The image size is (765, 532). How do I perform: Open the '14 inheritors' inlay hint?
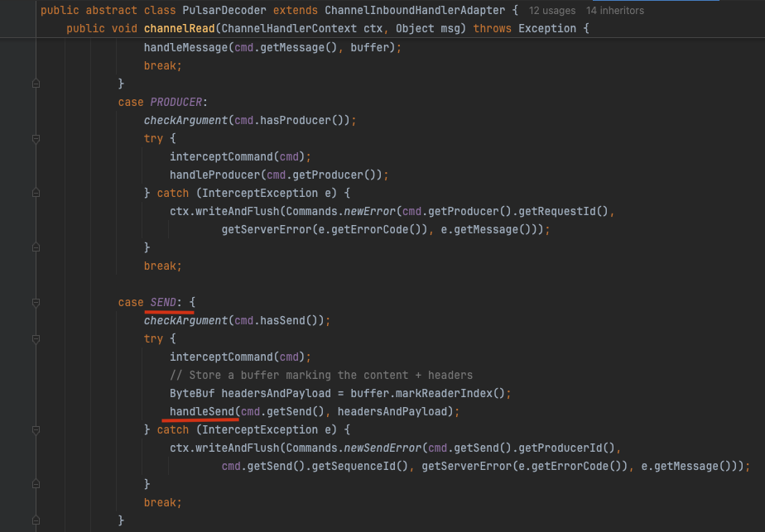[x=614, y=10]
